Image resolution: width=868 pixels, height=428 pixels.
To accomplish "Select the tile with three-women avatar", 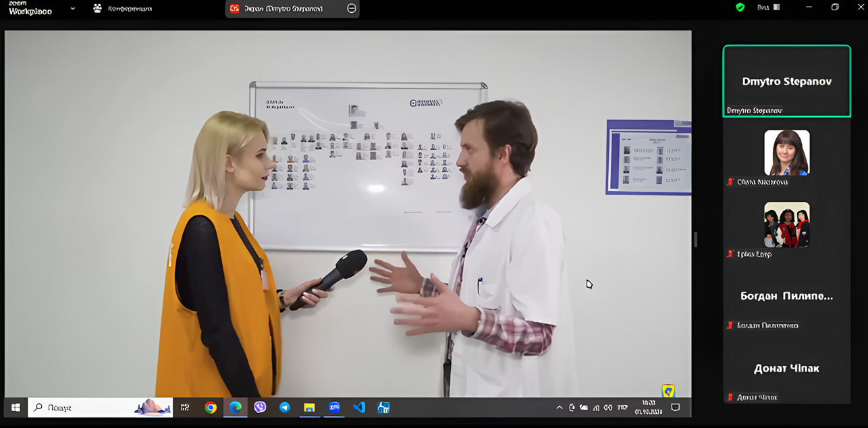I will pyautogui.click(x=786, y=225).
